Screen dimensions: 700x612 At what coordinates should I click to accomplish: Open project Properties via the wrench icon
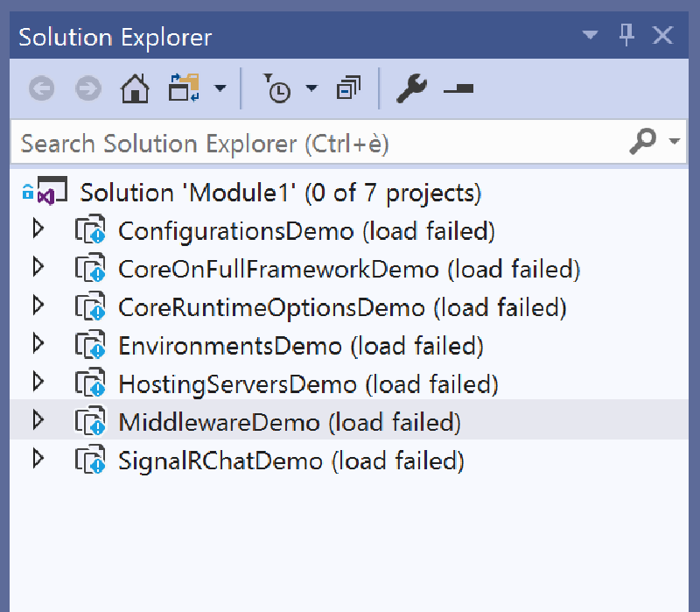tap(410, 88)
